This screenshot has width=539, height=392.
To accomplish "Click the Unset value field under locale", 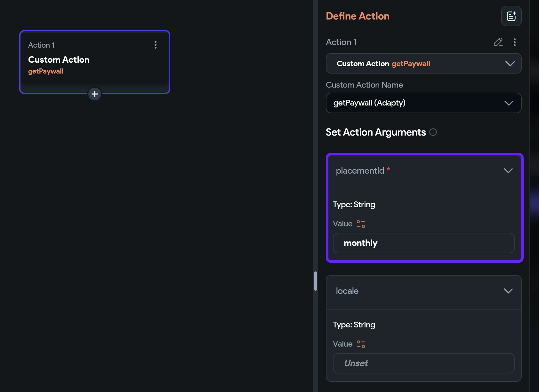I will (423, 363).
